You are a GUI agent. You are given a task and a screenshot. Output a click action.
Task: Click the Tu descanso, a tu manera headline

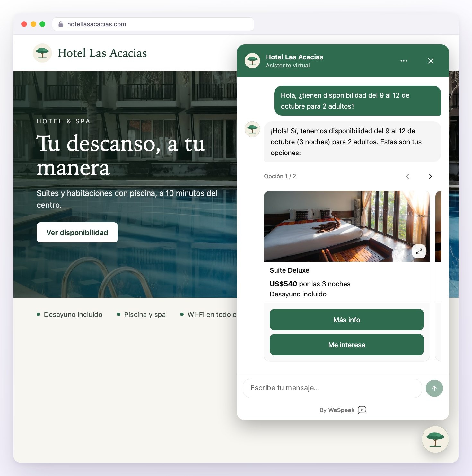tap(121, 155)
